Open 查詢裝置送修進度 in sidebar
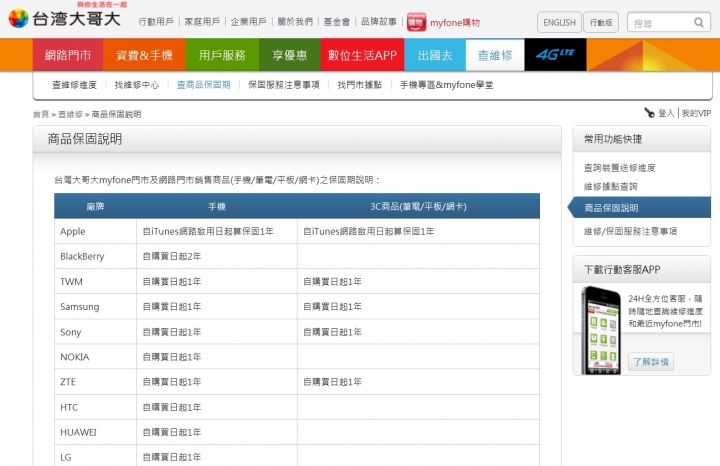The height and width of the screenshot is (466, 720). tap(619, 168)
